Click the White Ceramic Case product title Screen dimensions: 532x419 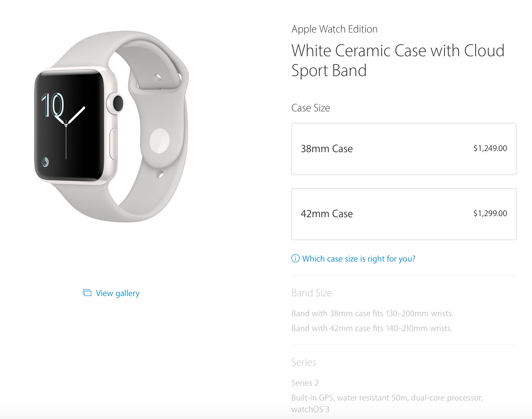tap(398, 60)
